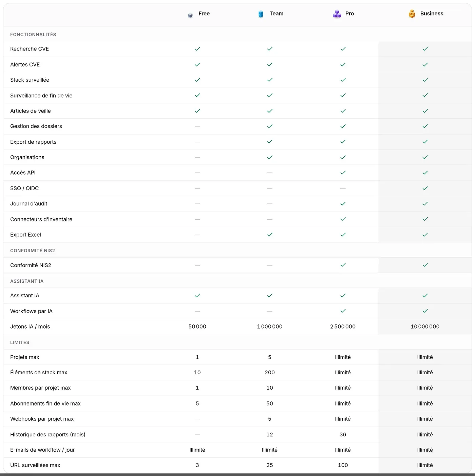The width and height of the screenshot is (475, 476).
Task: Click the Webhooks par projet max label
Action: click(42, 419)
